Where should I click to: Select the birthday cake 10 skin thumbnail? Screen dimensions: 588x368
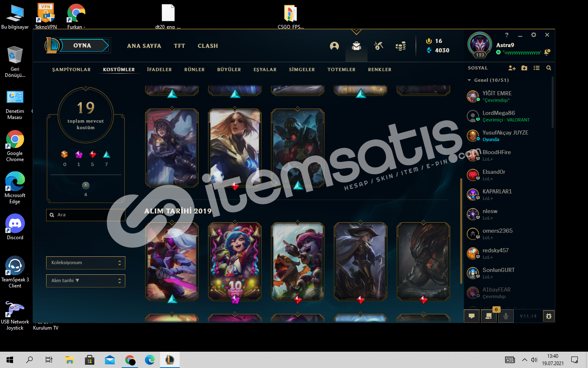tap(235, 262)
